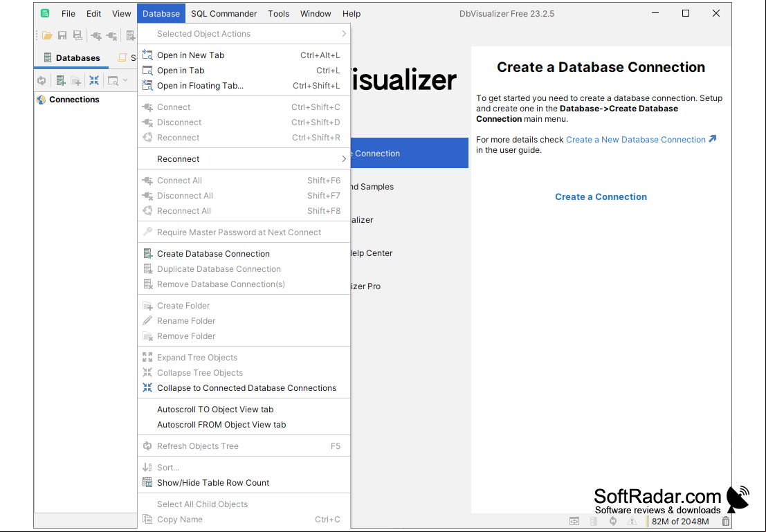
Task: Click the Reconnect All menu item
Action: 244,210
